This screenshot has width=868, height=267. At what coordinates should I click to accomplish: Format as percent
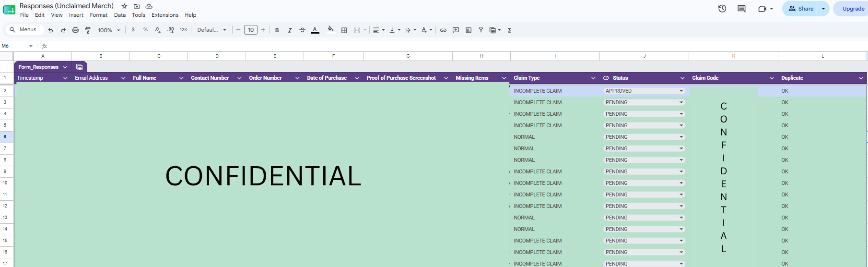click(145, 30)
